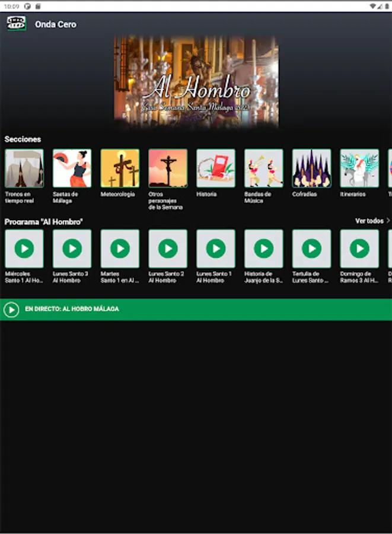Open Saetas de Málaga section icon
Viewport: 392px width, 534px height.
[x=72, y=169]
